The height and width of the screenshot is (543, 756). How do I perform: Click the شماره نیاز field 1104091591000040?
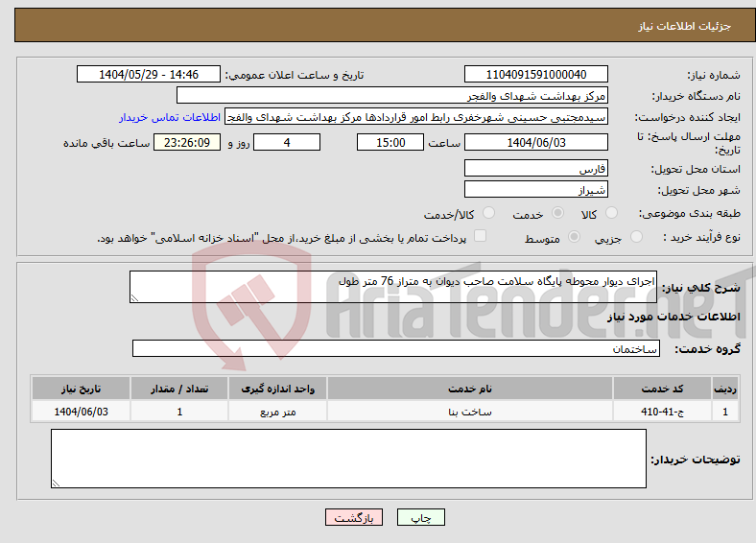pyautogui.click(x=535, y=74)
